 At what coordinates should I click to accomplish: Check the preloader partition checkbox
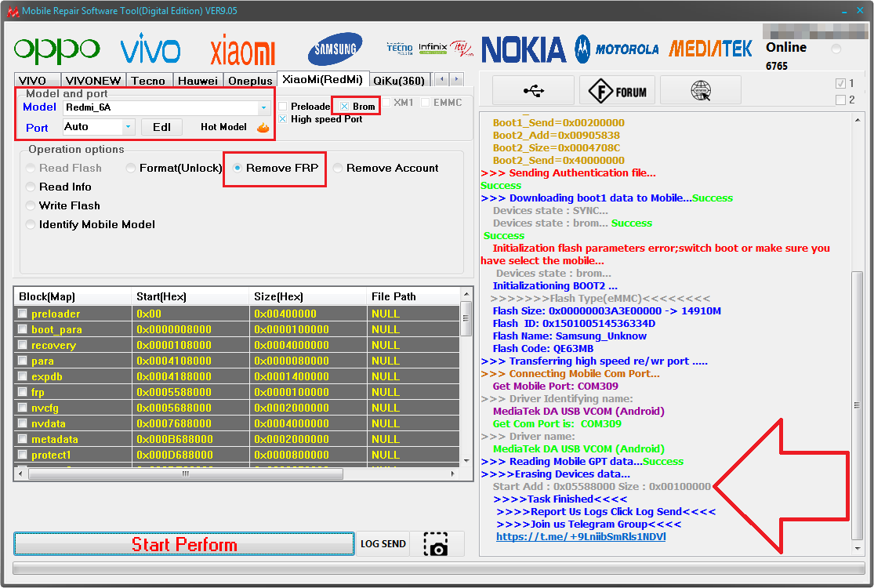pyautogui.click(x=22, y=314)
